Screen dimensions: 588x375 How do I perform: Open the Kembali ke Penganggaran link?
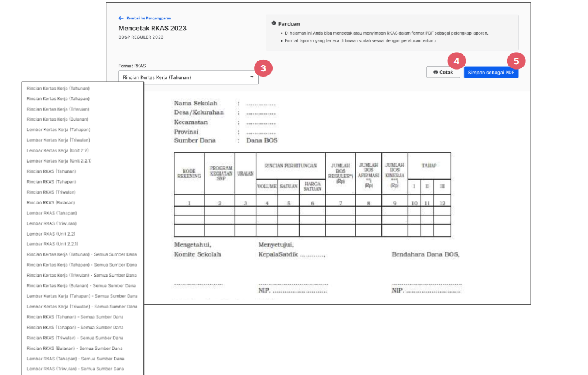[x=149, y=18]
